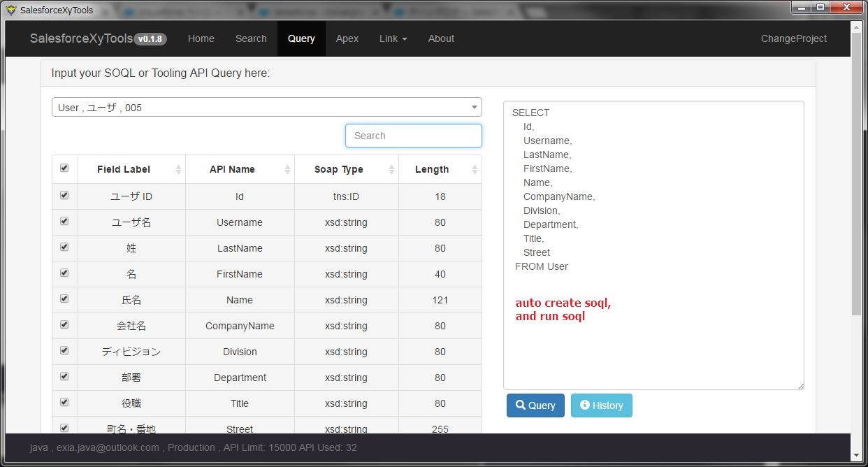Click ChangeProject in the navbar
The height and width of the screenshot is (467, 868).
[794, 38]
